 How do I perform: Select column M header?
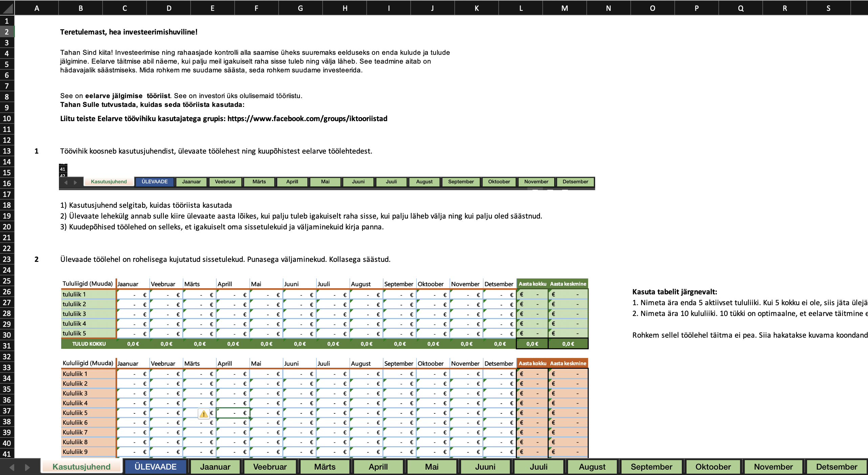[564, 8]
